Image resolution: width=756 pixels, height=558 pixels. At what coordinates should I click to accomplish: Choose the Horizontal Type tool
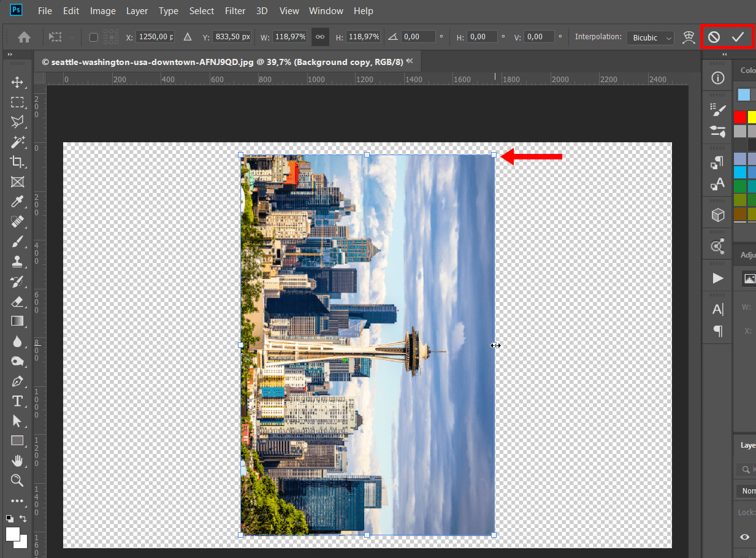click(x=17, y=401)
